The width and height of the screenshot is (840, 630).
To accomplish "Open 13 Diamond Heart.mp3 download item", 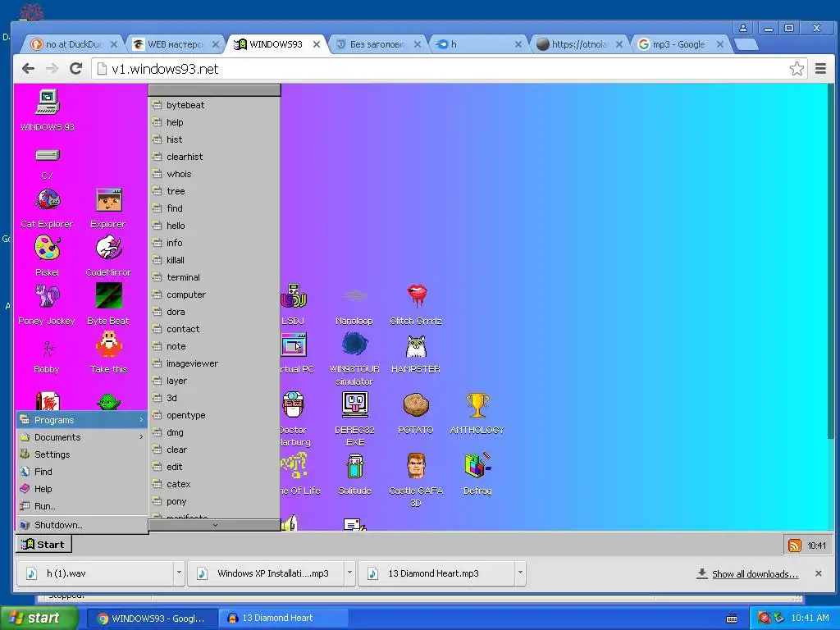I will [x=436, y=573].
